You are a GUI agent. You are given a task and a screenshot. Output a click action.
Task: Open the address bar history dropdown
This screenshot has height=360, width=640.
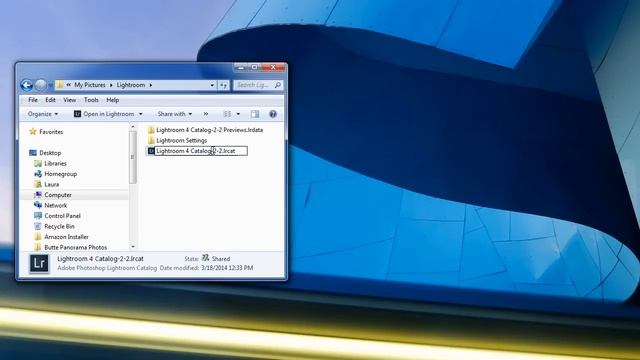[x=212, y=85]
